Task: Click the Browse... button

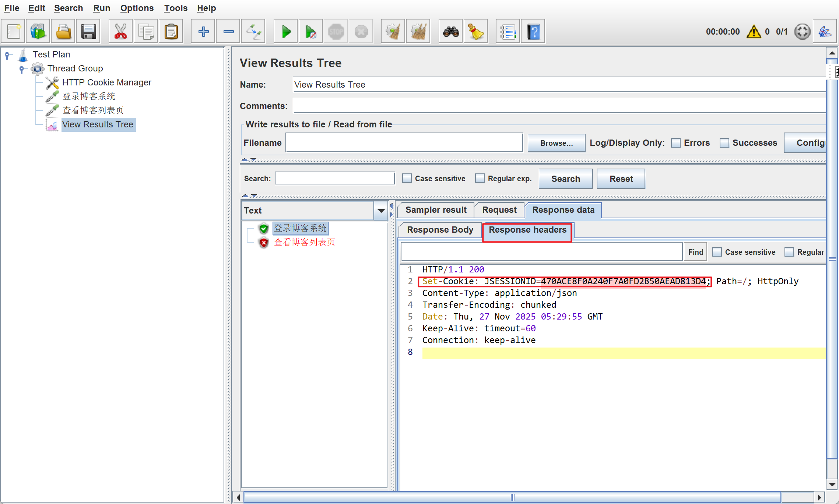Action: click(x=556, y=143)
